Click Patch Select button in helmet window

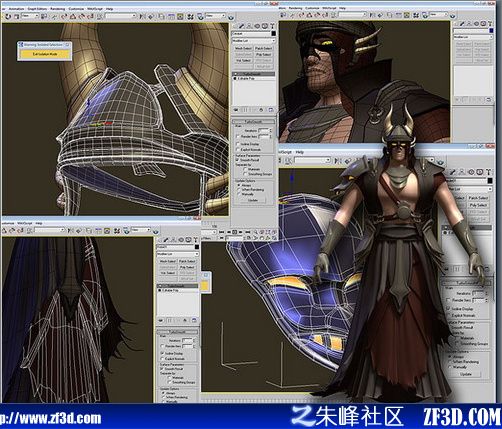point(264,48)
